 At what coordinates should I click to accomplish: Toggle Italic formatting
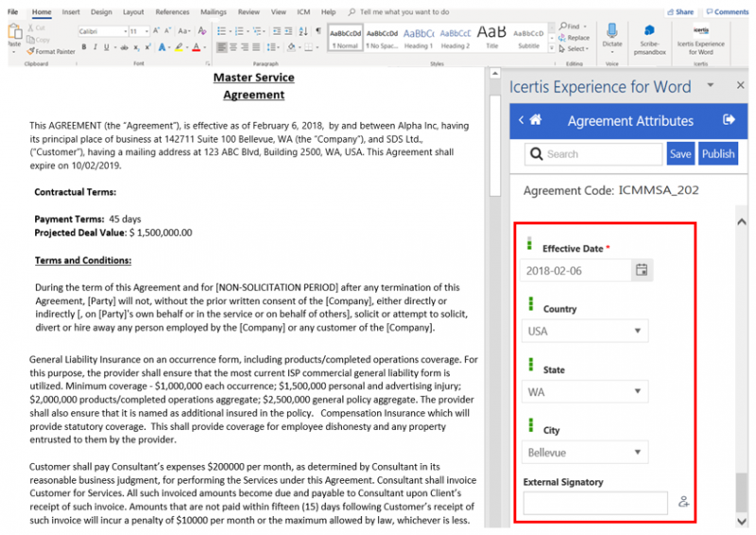pyautogui.click(x=95, y=47)
